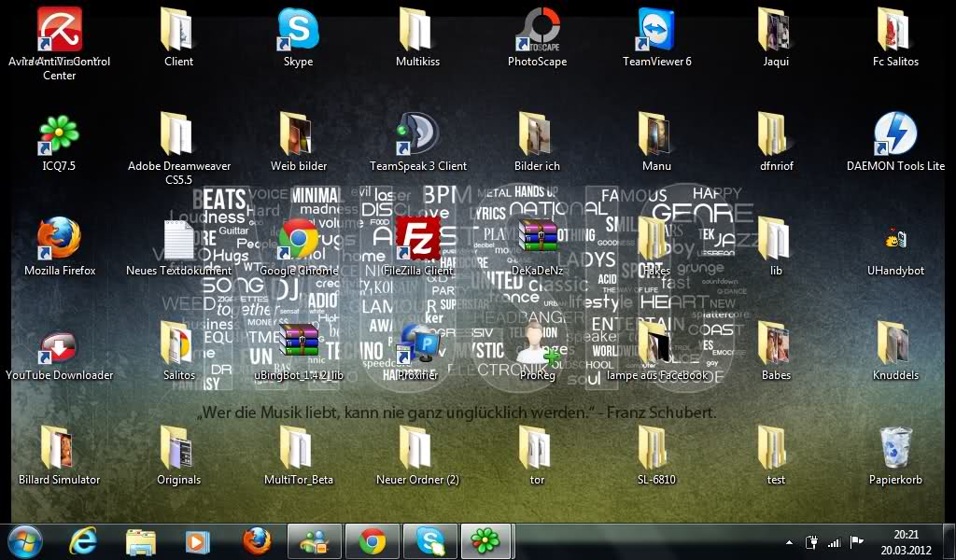The height and width of the screenshot is (560, 956).
Task: Switch to Chrome window in taskbar
Action: [372, 541]
